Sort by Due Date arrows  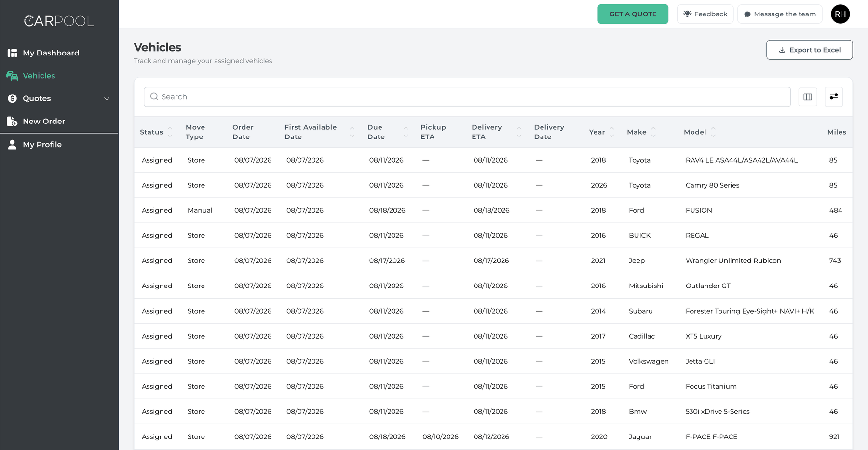pyautogui.click(x=406, y=132)
